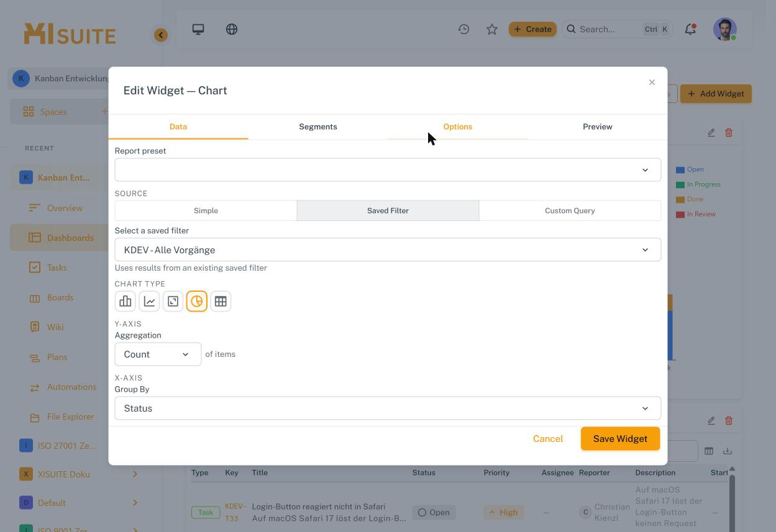Click the Open status badge in table
This screenshot has width=776, height=532.
click(x=434, y=512)
